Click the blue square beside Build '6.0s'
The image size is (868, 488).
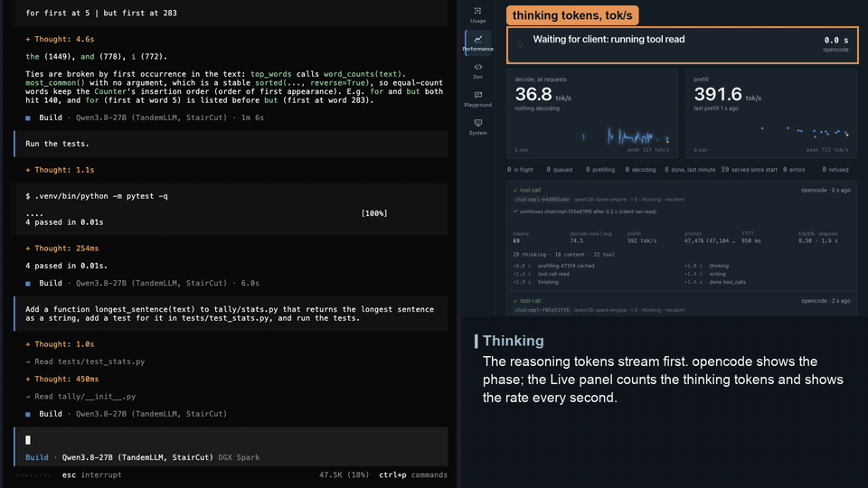28,283
